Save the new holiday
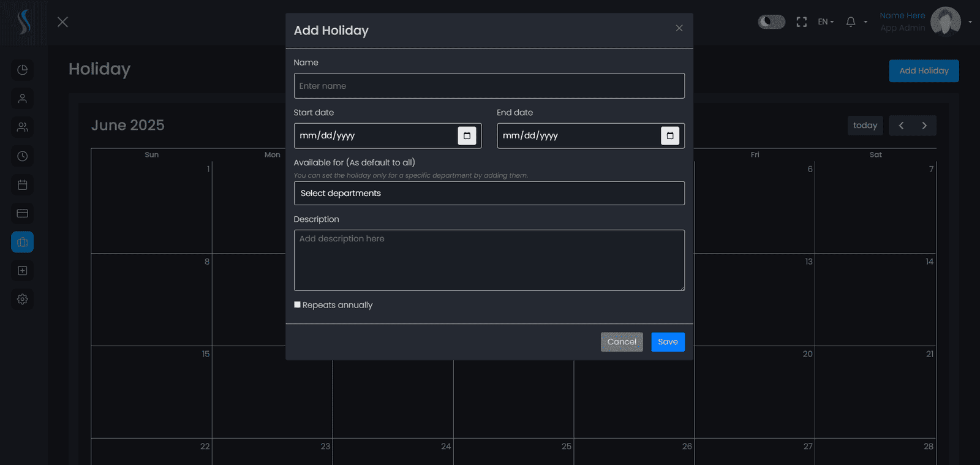 coord(668,342)
